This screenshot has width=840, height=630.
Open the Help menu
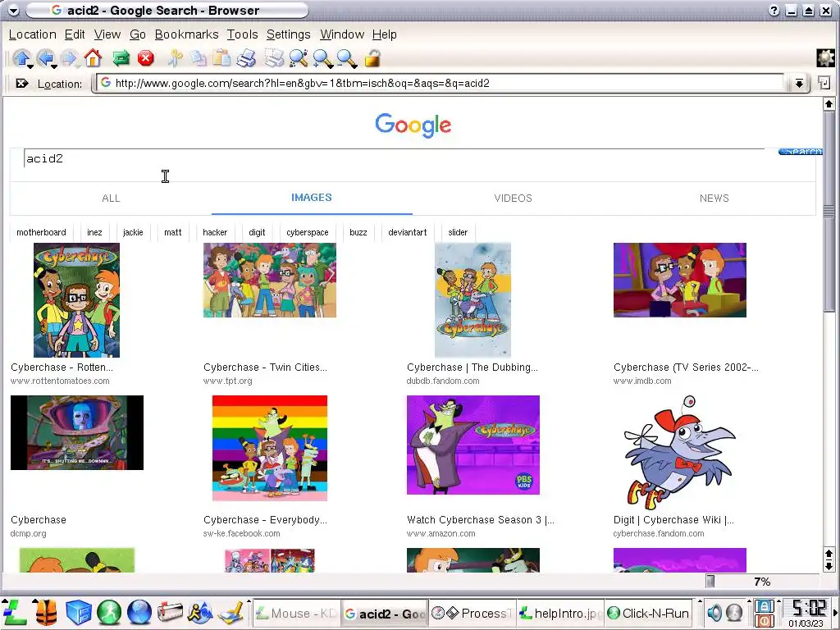click(384, 34)
